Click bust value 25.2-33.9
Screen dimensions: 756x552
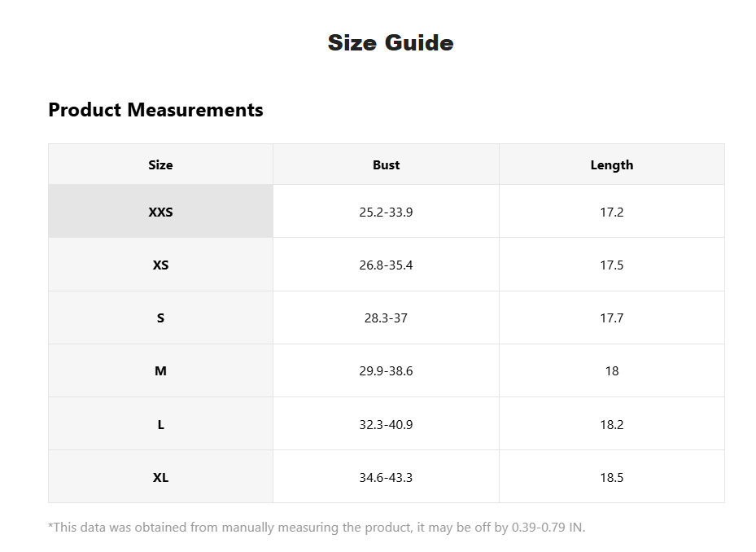pos(386,212)
